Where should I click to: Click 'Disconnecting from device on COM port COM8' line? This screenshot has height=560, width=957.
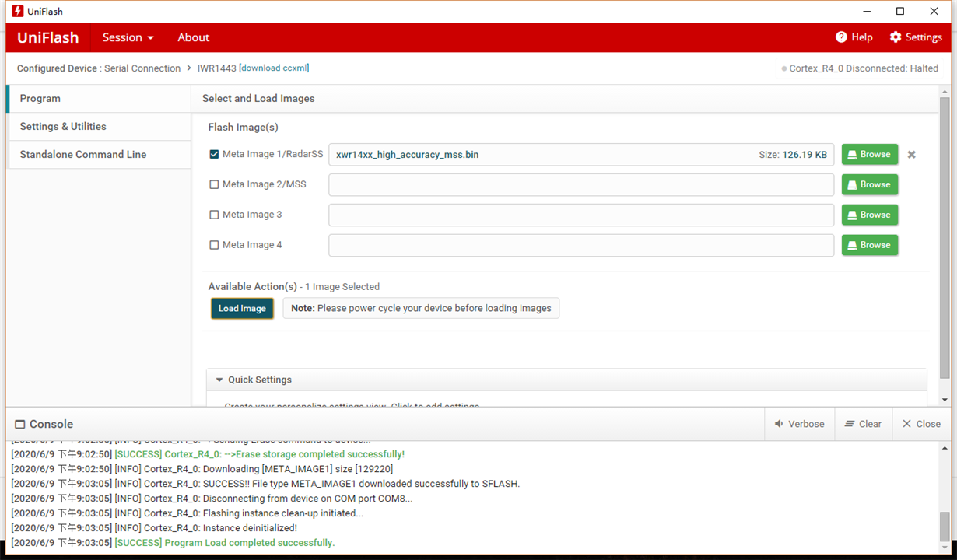click(212, 499)
